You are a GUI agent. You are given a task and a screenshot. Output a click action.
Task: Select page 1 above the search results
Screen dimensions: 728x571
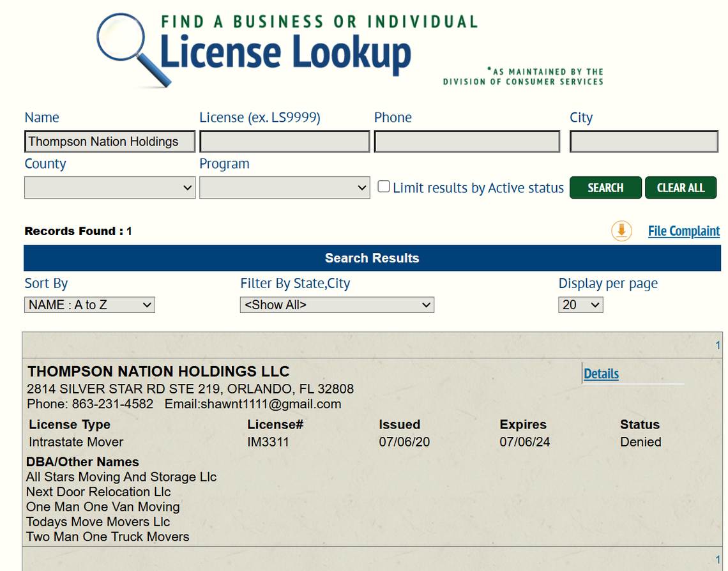[717, 344]
